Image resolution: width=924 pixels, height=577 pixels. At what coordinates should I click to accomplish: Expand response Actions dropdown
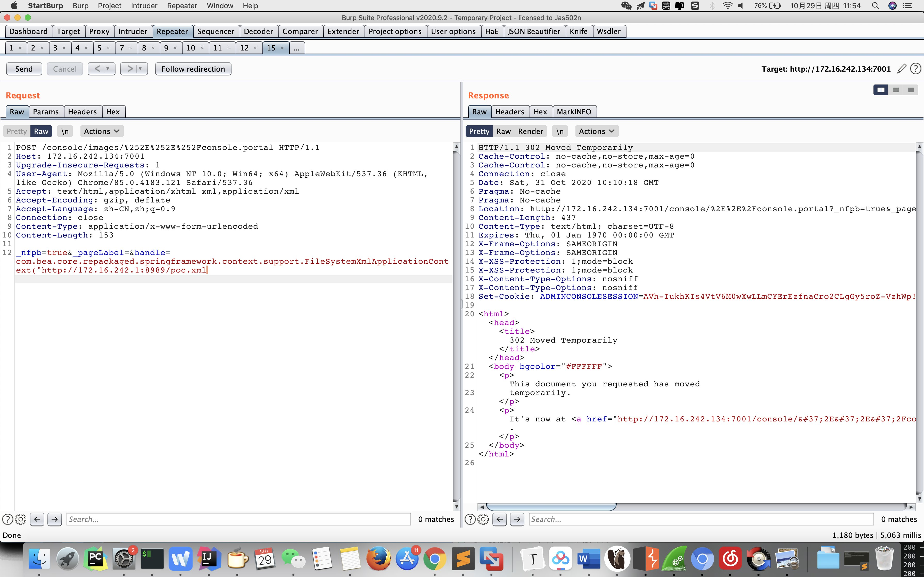(596, 131)
